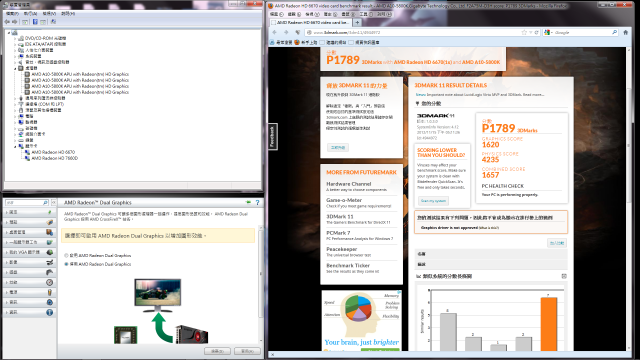Click the Hardware Channel link
Screen dimensions: 640x360
tap(349, 184)
